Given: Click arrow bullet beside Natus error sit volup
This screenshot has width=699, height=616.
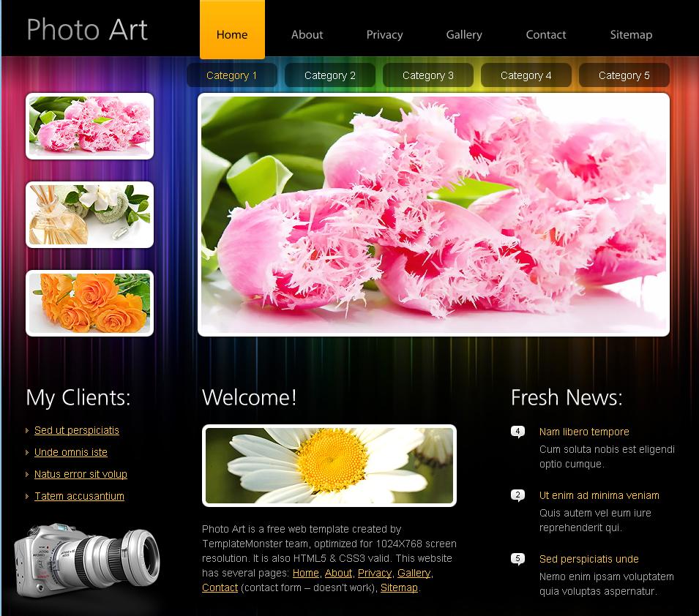Looking at the screenshot, I should point(27,474).
